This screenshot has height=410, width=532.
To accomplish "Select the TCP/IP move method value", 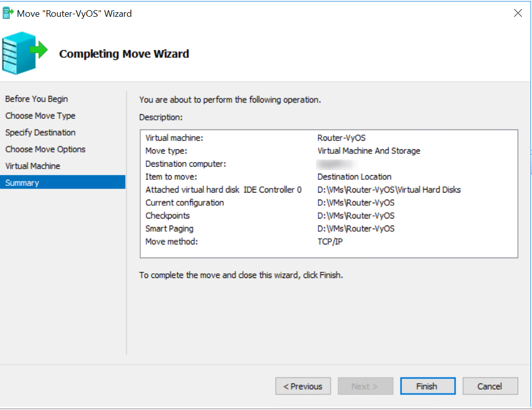I will 330,241.
